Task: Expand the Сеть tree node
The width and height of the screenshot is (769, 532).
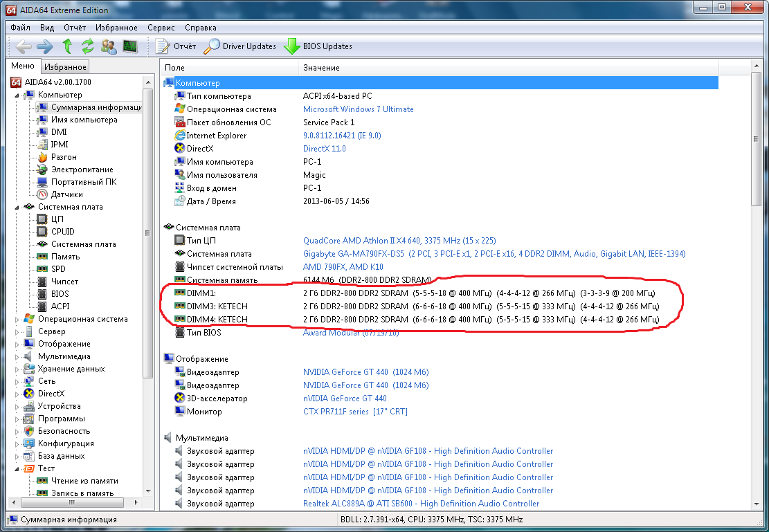Action: 17,381
